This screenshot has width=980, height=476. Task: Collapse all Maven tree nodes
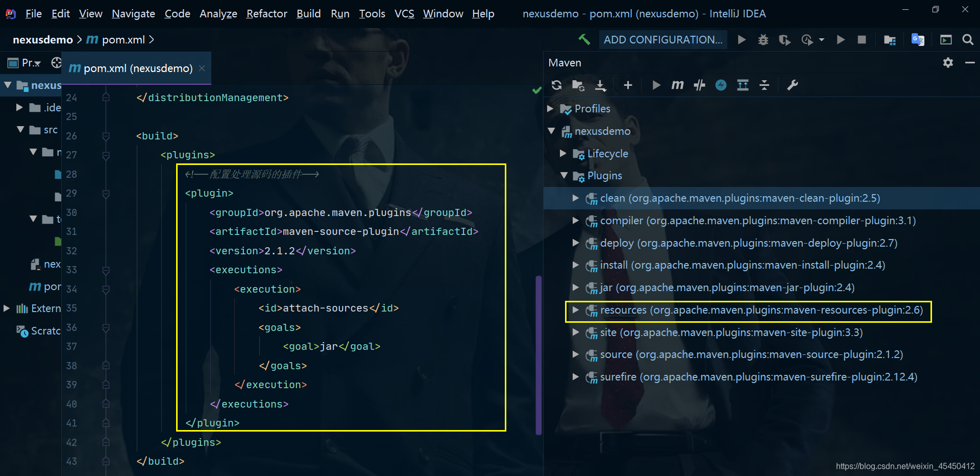[764, 85]
